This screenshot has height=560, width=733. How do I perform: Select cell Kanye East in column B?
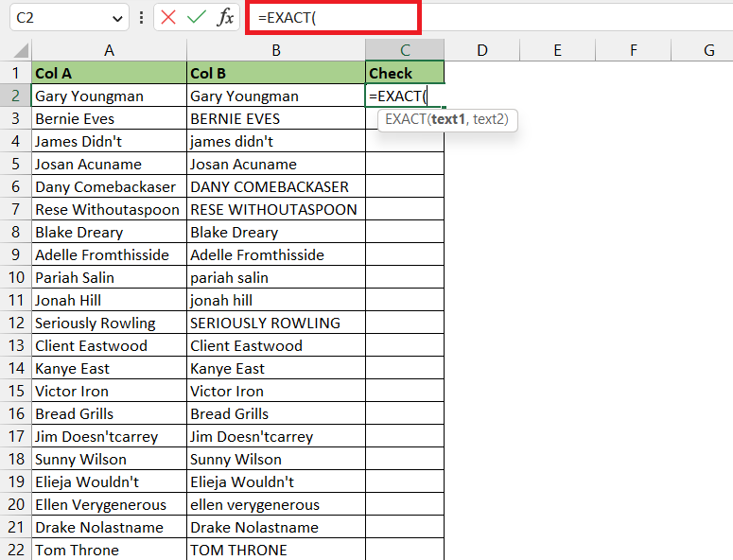pyautogui.click(x=276, y=368)
